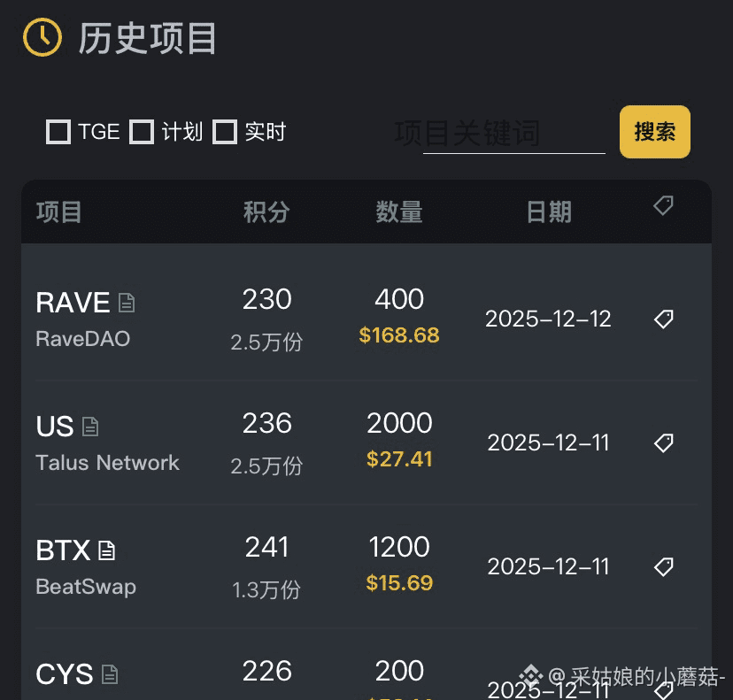This screenshot has height=700, width=733.
Task: Check the 计划 filter checkbox
Action: pos(142,132)
